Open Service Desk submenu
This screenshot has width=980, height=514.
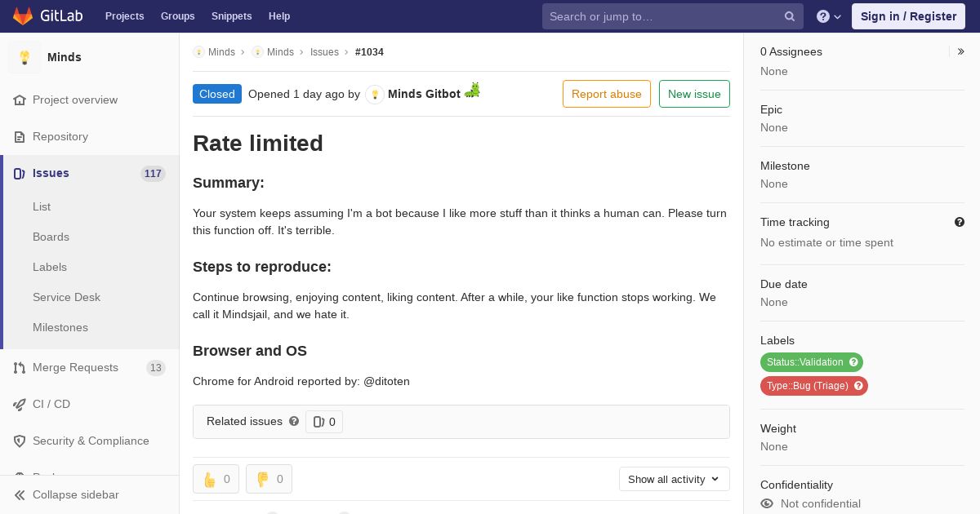pos(66,297)
